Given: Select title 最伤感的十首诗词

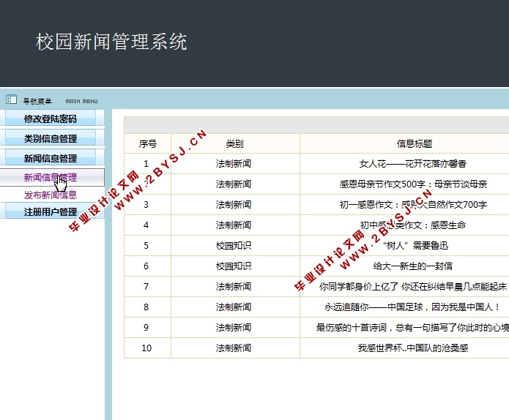Looking at the screenshot, I should point(352,327).
